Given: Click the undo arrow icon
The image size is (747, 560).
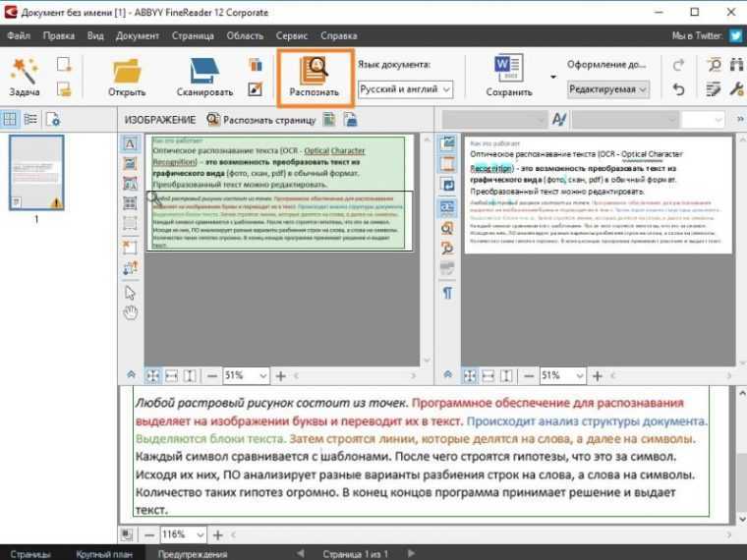Looking at the screenshot, I should click(x=679, y=89).
